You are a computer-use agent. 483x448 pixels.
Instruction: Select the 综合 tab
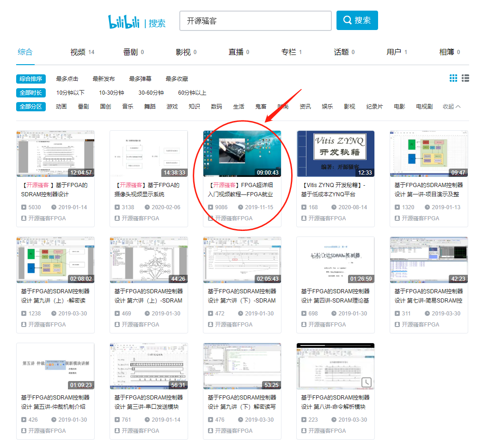[x=25, y=52]
